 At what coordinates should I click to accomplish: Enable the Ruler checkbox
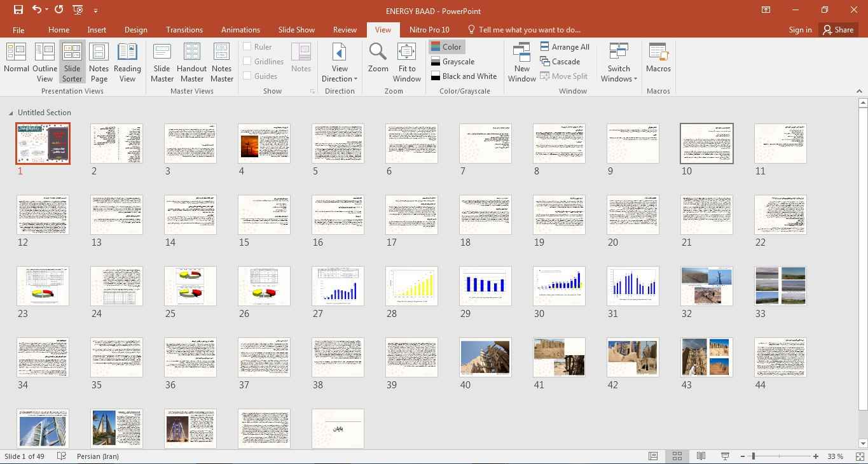pos(247,46)
